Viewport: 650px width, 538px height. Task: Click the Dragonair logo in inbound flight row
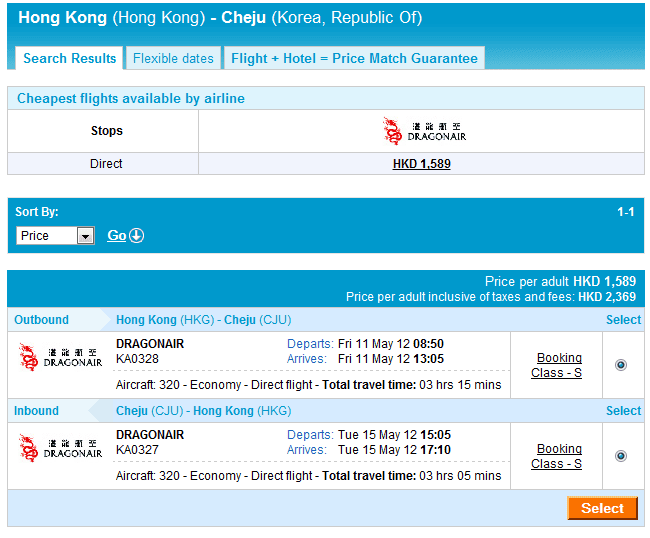tap(60, 447)
